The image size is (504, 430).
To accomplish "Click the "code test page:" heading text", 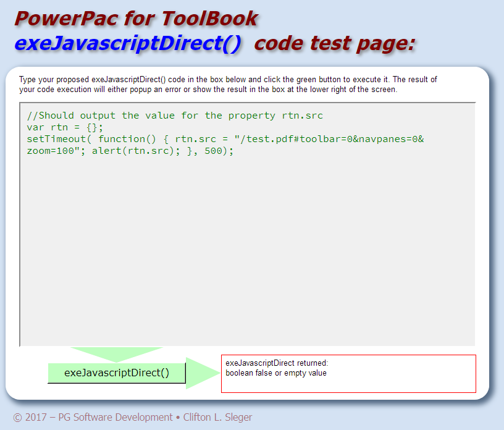I will coord(335,43).
